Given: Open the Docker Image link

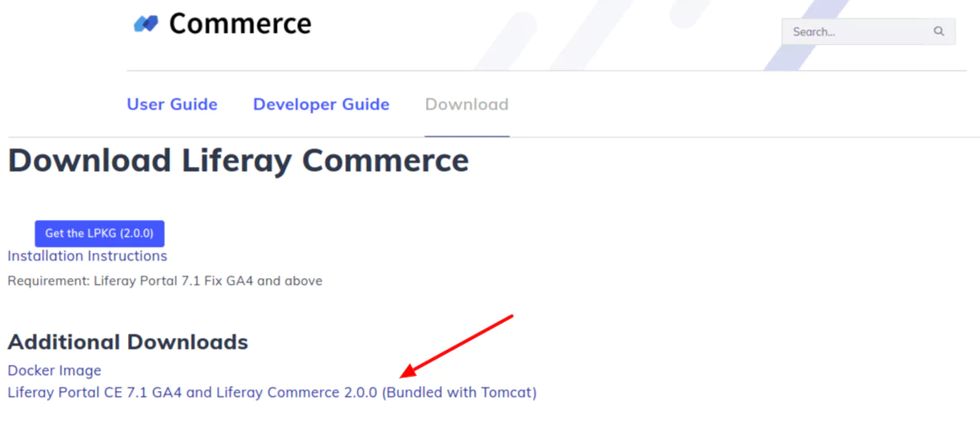Looking at the screenshot, I should click(x=55, y=370).
